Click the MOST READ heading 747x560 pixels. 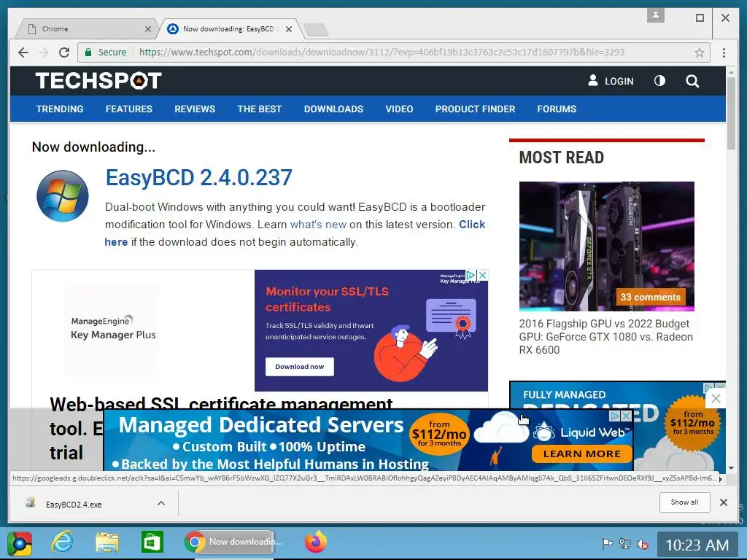[x=561, y=157]
